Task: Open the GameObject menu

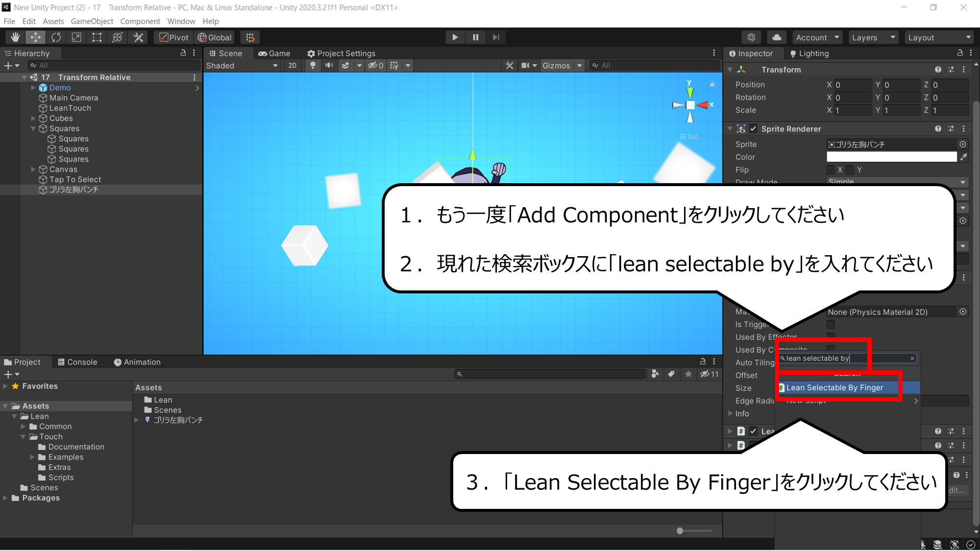Action: (92, 21)
